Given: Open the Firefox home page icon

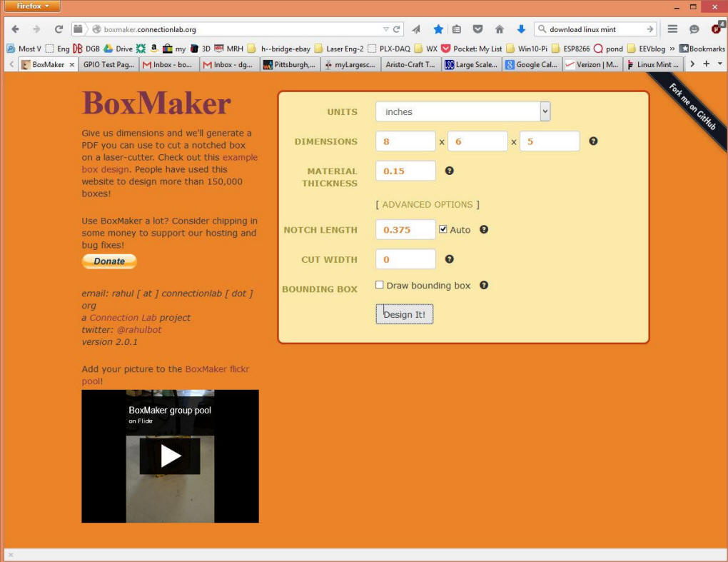Looking at the screenshot, I should (500, 29).
